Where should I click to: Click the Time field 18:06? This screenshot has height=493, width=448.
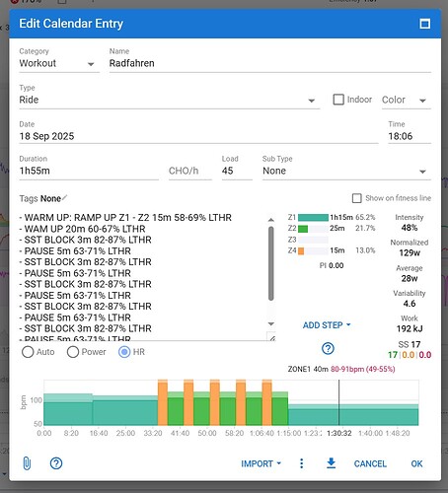pos(410,136)
